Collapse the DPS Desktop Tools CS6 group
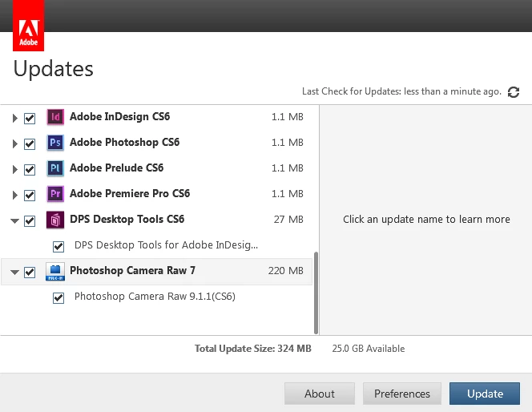 click(14, 221)
